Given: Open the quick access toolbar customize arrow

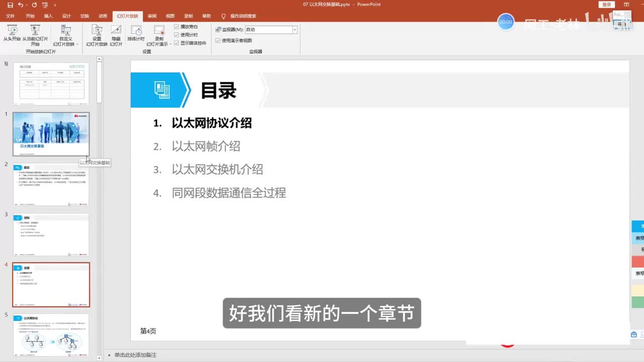Looking at the screenshot, I should [55, 5].
